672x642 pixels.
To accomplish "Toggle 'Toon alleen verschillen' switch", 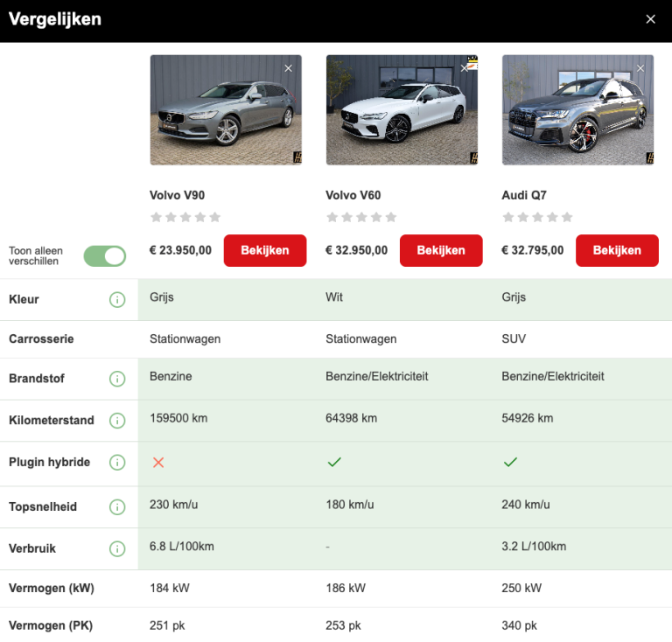I will [x=105, y=256].
